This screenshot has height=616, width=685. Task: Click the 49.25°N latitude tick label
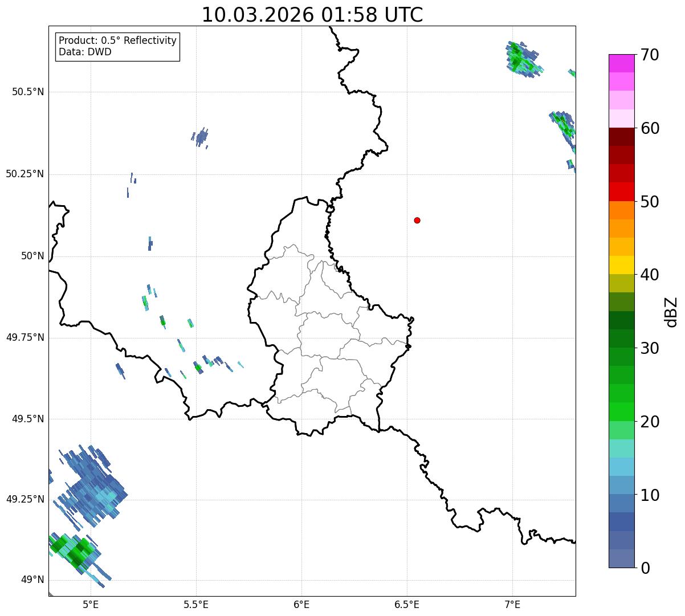25,499
